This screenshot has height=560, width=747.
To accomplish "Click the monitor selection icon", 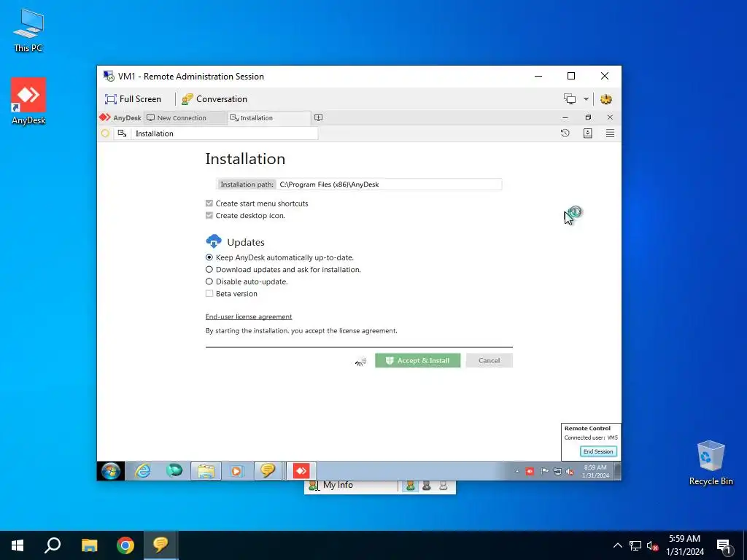I will point(570,99).
